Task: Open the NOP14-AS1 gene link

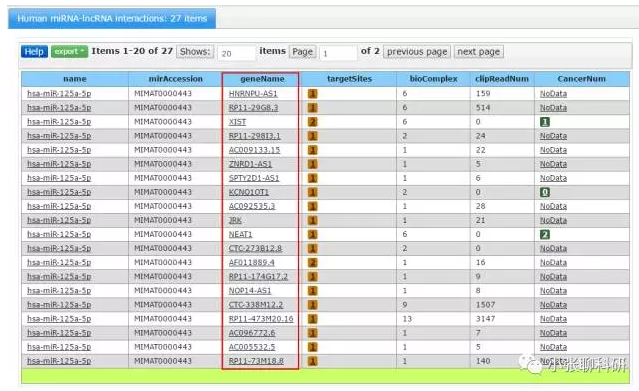Action: point(250,291)
